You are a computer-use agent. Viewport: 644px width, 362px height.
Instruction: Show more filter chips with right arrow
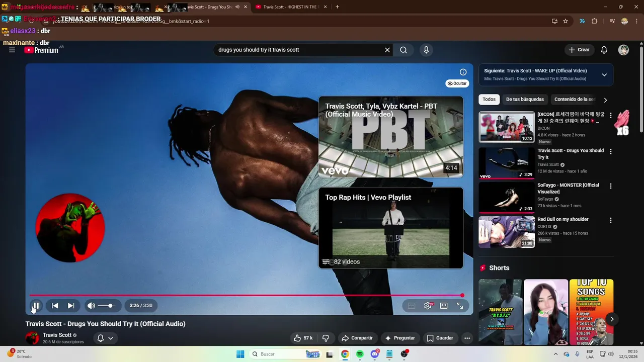[x=605, y=100]
